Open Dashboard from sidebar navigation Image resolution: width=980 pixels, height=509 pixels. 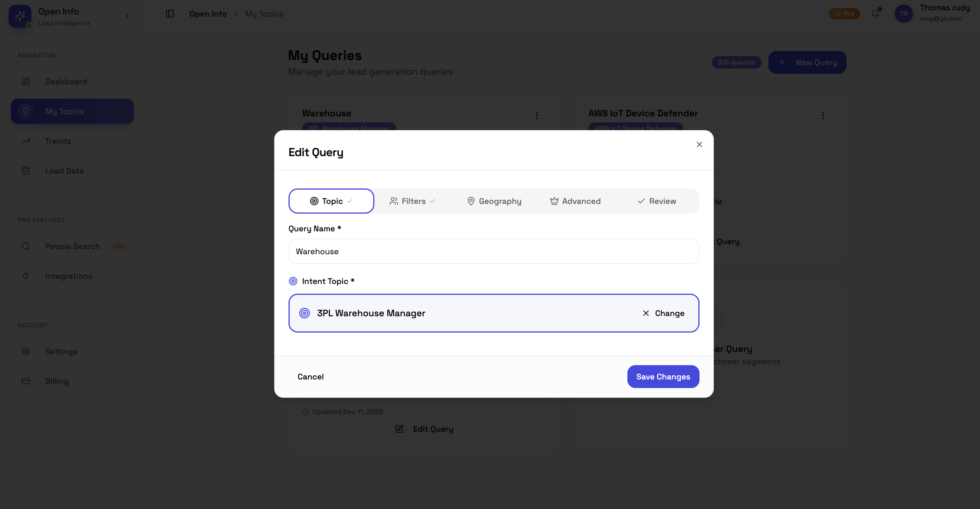point(66,82)
